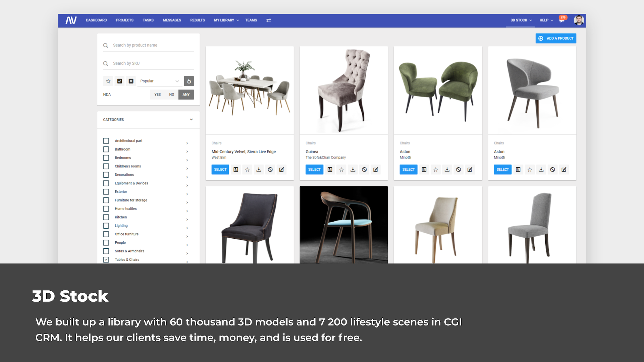Enable the Lighting category checkbox
644x362 pixels.
(106, 226)
